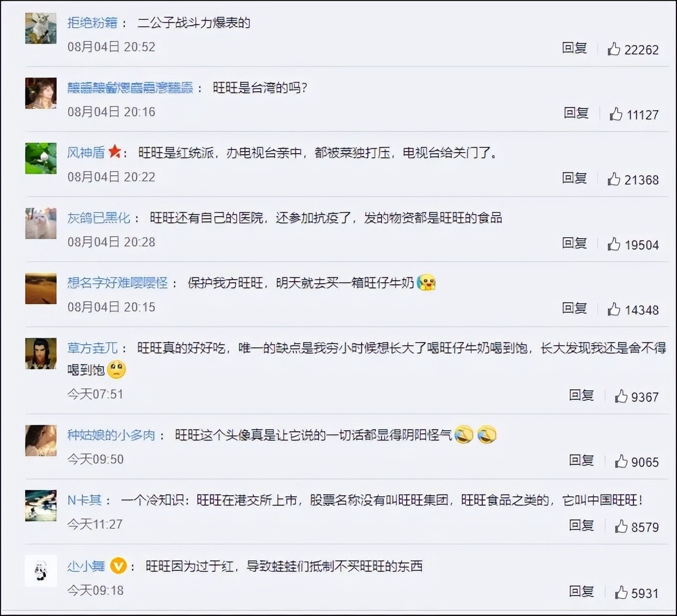The width and height of the screenshot is (677, 616).
Task: Click red star badge beside 风神盾
Action: (x=114, y=152)
